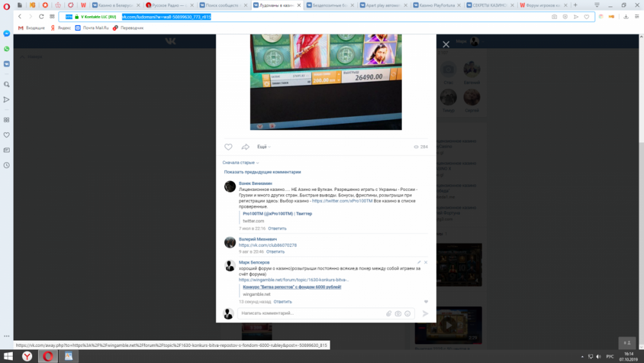Viewport: 644px width, 363px height.
Task: Show previous comments link
Action: [263, 172]
